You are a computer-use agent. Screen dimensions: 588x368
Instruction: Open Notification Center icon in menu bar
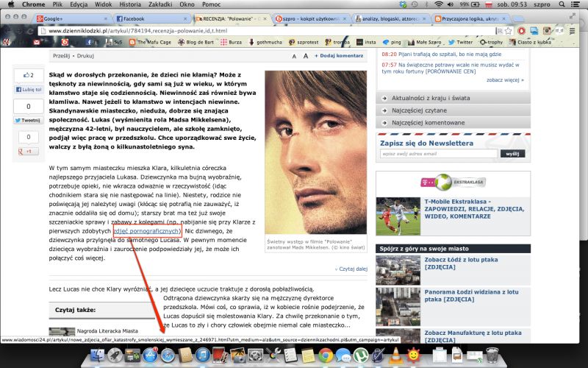pos(575,4)
